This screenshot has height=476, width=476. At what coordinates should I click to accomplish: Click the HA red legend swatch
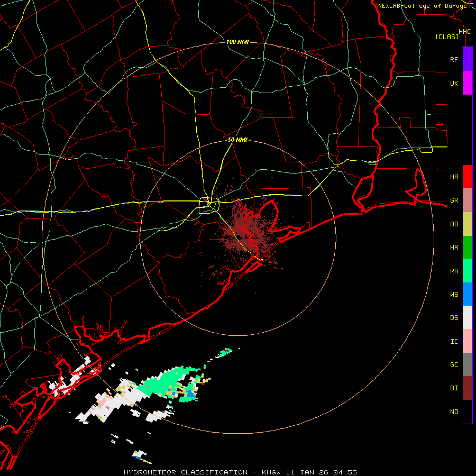[467, 177]
